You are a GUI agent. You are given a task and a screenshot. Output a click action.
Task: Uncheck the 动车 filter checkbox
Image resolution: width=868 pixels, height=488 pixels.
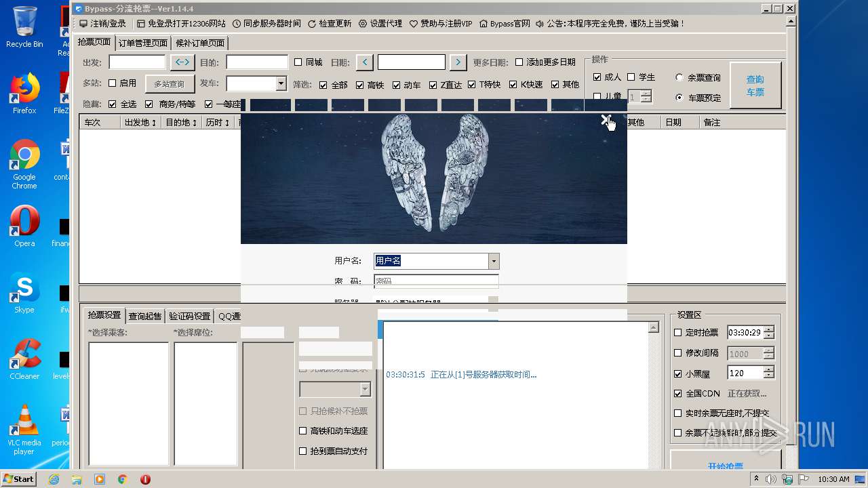tap(397, 85)
